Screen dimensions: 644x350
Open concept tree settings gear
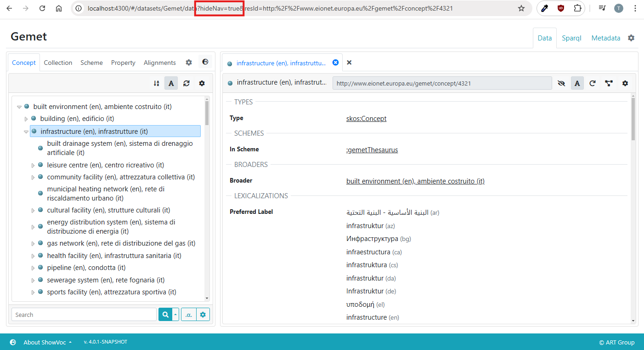pyautogui.click(x=202, y=83)
